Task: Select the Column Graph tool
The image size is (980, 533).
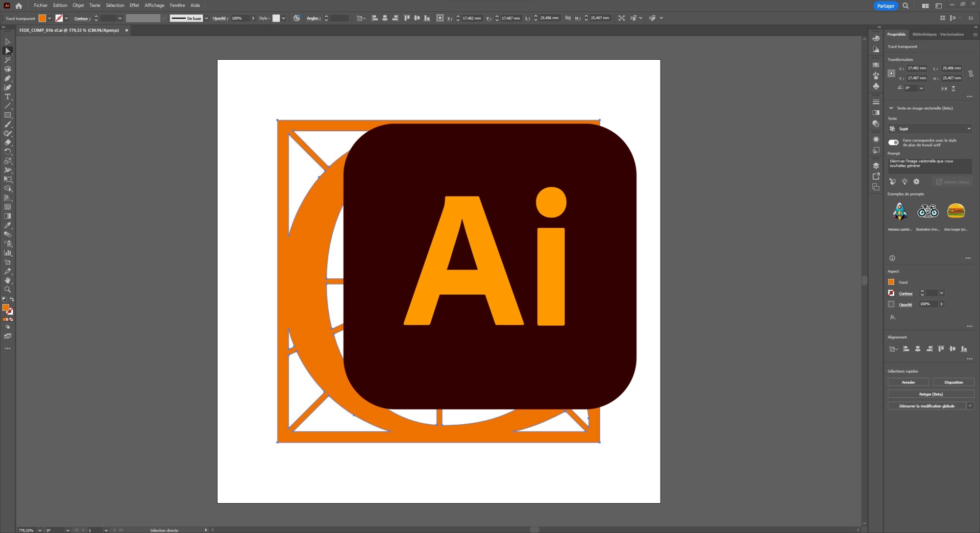Action: [8, 253]
